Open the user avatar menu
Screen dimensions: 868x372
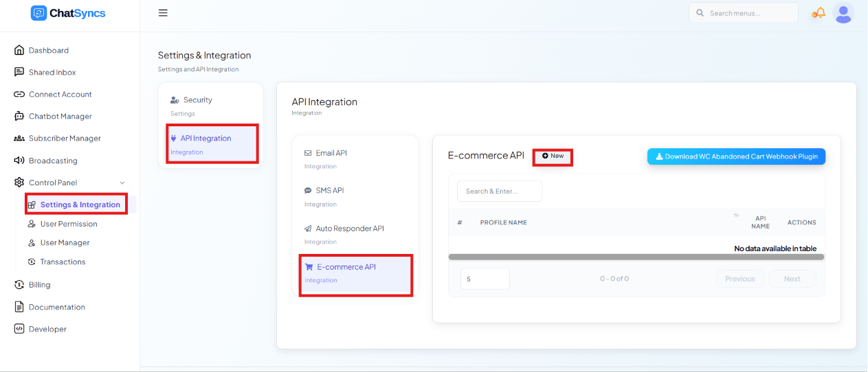[843, 13]
